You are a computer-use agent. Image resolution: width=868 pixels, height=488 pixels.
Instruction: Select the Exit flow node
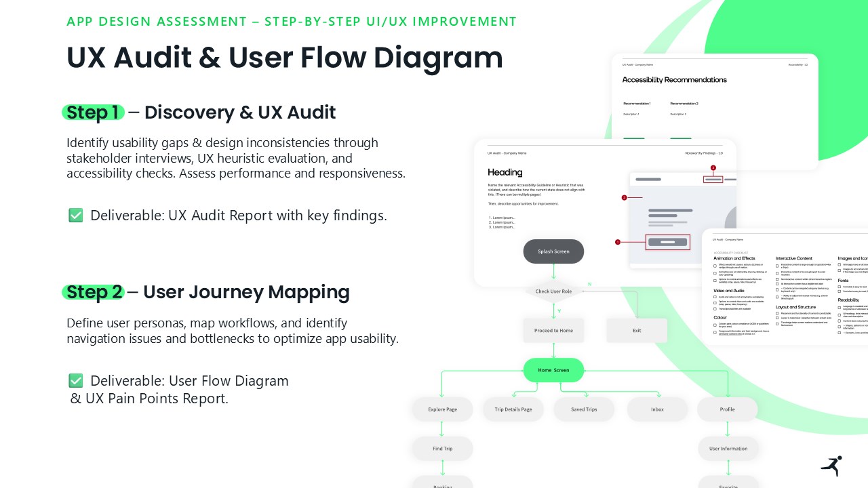click(637, 331)
